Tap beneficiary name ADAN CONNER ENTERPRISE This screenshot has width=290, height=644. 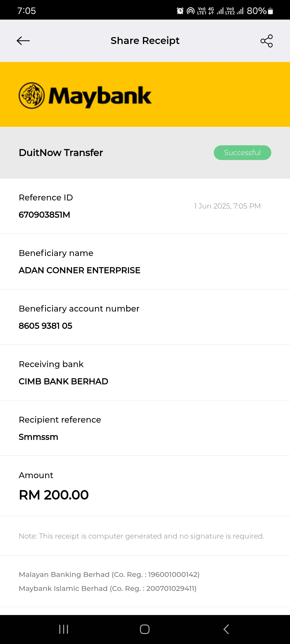click(x=79, y=270)
